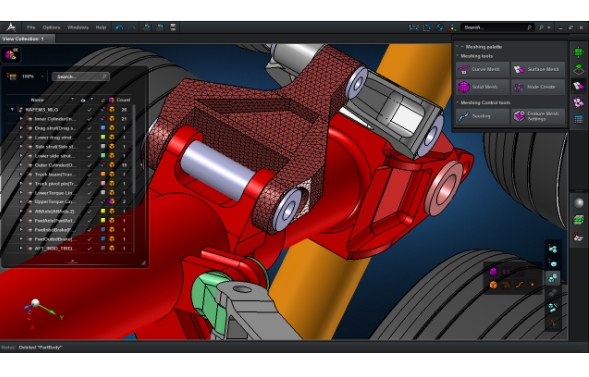Collapse the Meshing Control tools section
The width and height of the screenshot is (589, 377).
pos(458,103)
